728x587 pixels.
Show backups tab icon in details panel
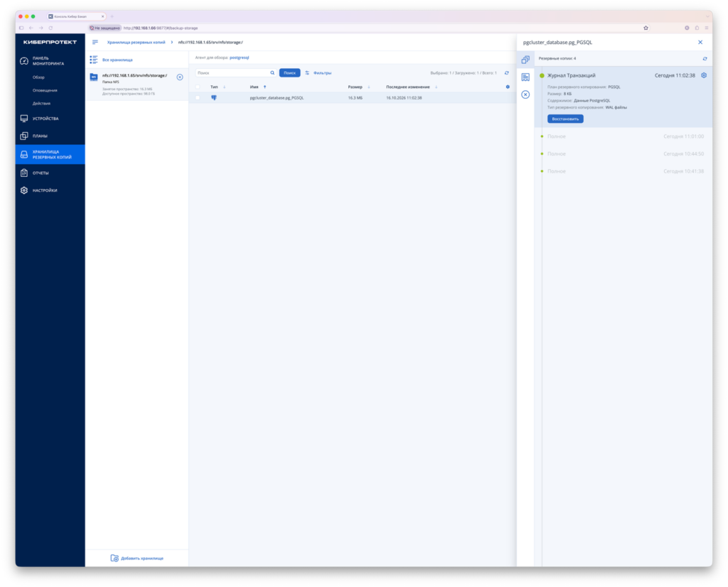(525, 60)
